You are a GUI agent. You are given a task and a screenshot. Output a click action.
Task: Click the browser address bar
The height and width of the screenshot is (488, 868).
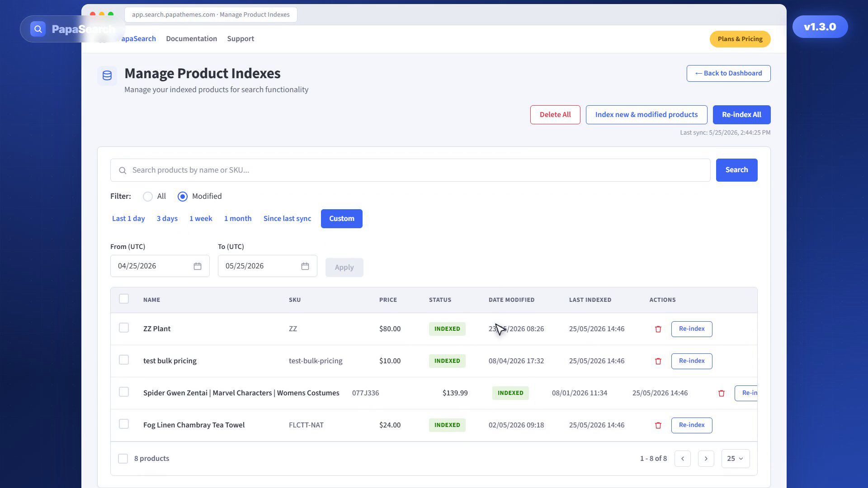[211, 14]
